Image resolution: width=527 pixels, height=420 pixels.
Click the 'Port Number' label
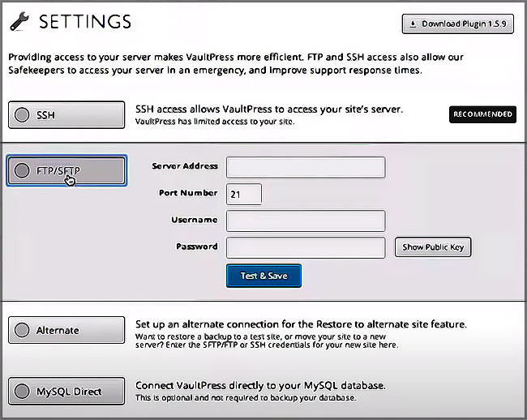click(x=188, y=193)
